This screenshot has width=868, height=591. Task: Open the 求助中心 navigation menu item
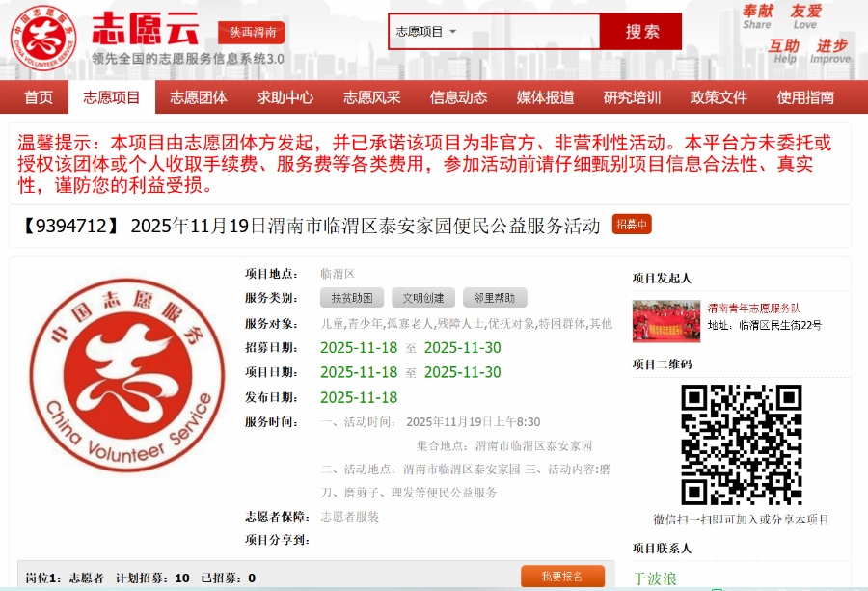[285, 97]
